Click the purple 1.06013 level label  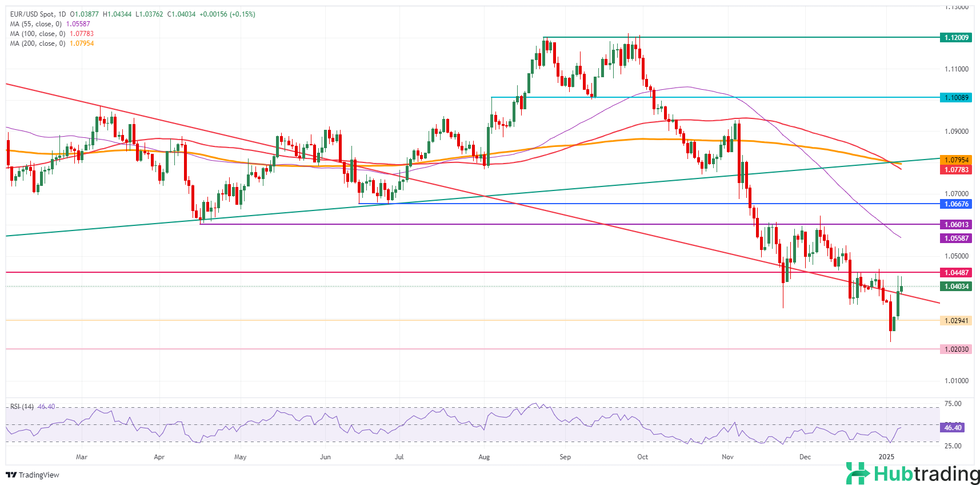click(955, 225)
